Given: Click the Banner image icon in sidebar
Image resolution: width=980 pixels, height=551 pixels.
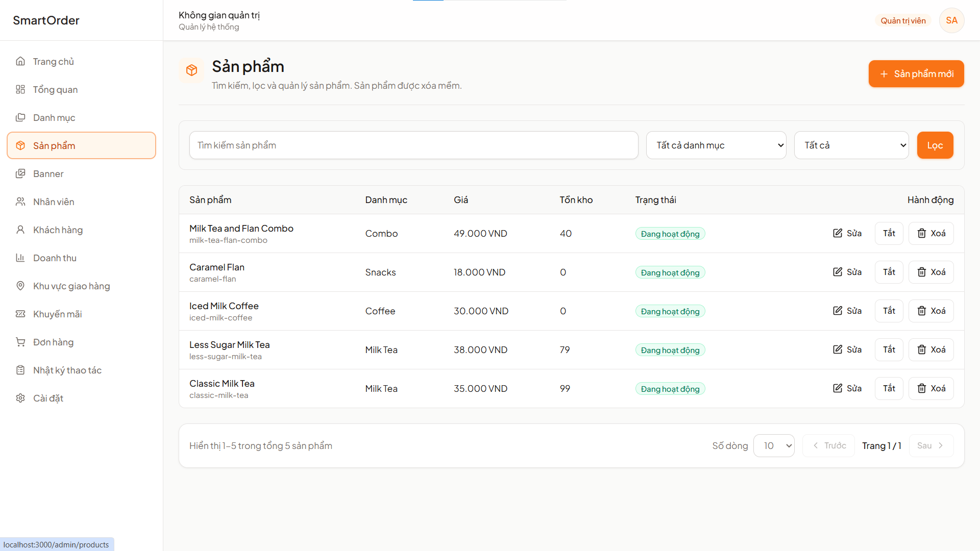Looking at the screenshot, I should (x=20, y=173).
